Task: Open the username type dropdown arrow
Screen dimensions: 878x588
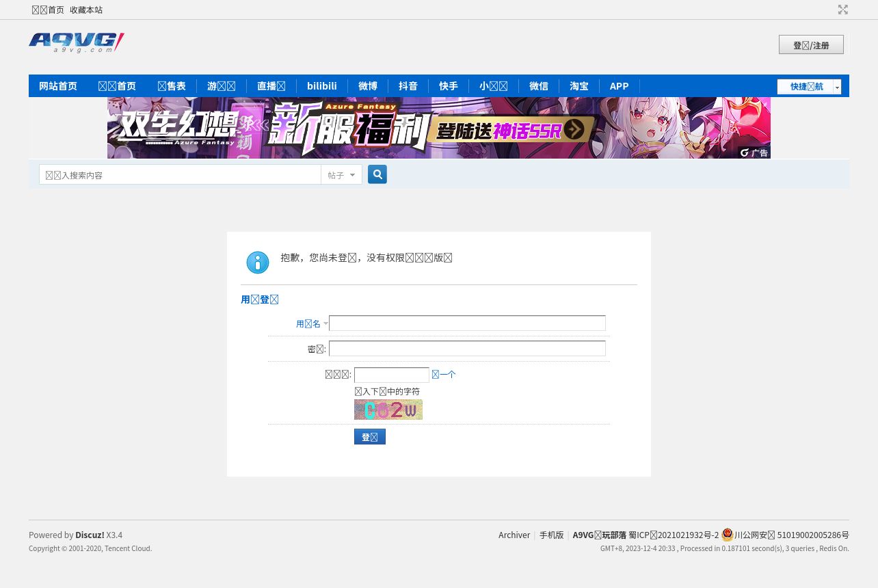Action: [325, 323]
